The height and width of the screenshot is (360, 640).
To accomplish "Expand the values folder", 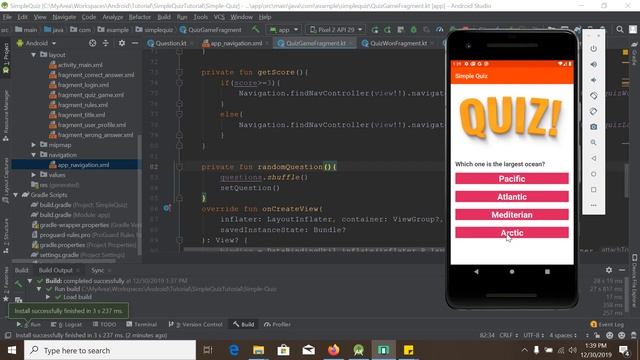I will coord(34,175).
